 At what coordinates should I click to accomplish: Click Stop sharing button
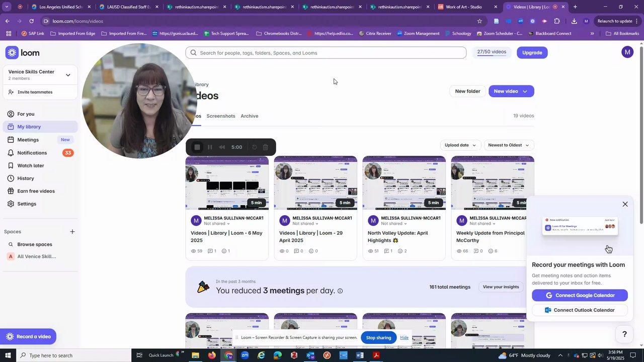click(x=378, y=338)
